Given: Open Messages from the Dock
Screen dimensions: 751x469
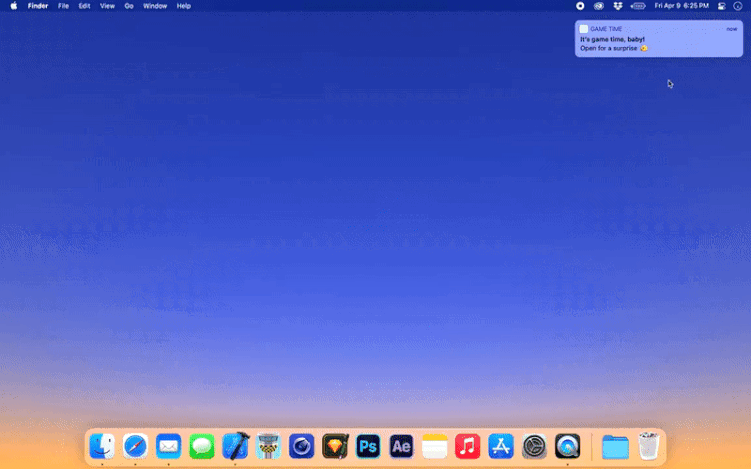Looking at the screenshot, I should coord(201,446).
